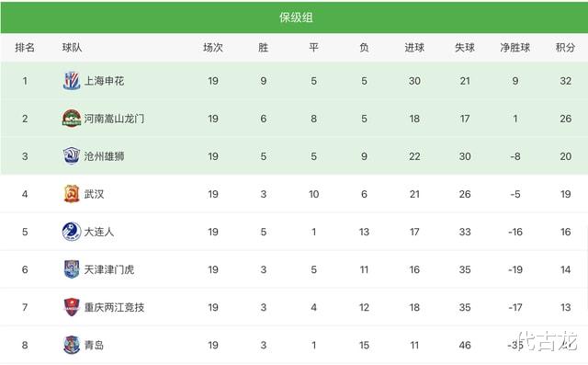
Task: Click the Henan Songshan Longmen crest
Action: tap(72, 119)
